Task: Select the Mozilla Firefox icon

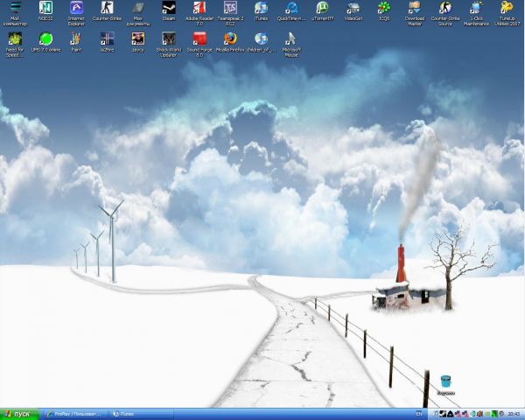Action: pos(230,39)
